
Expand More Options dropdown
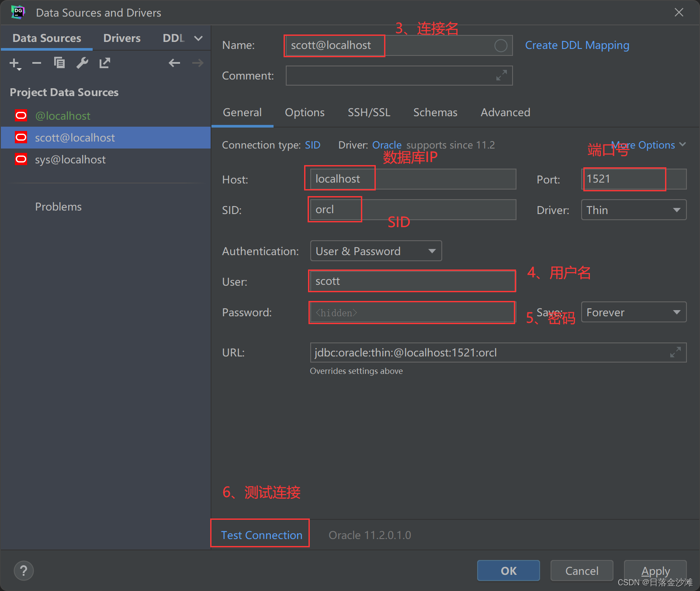click(x=648, y=145)
